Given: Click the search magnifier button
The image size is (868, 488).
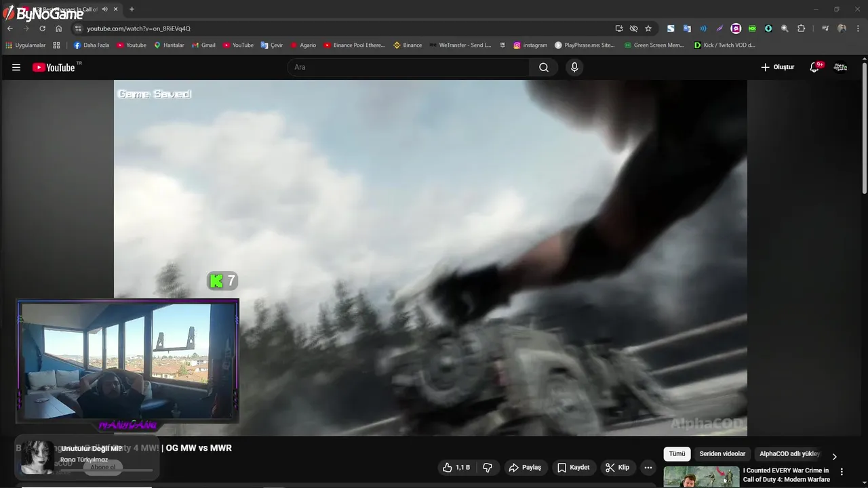Looking at the screenshot, I should pyautogui.click(x=544, y=67).
